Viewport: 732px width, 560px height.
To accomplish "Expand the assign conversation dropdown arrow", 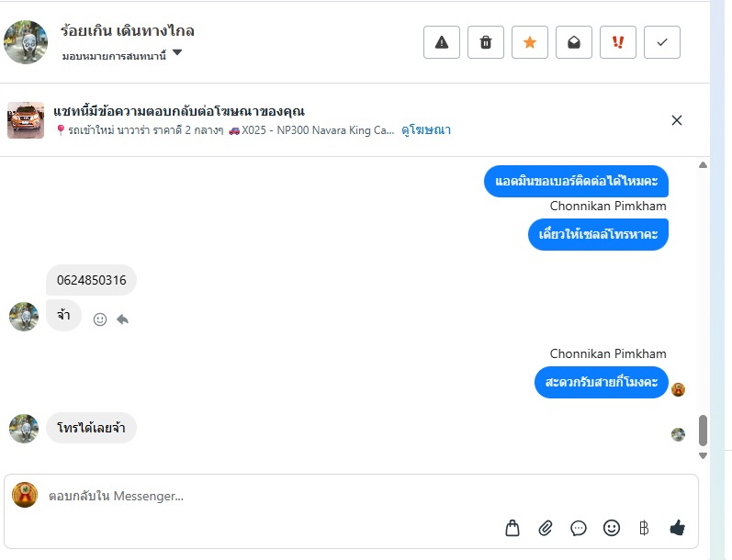I will (177, 53).
